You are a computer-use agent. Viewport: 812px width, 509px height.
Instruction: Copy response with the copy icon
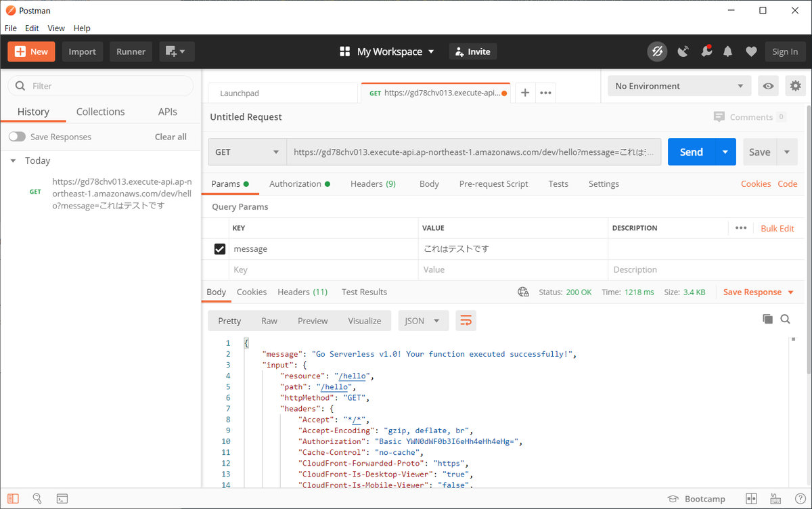767,319
